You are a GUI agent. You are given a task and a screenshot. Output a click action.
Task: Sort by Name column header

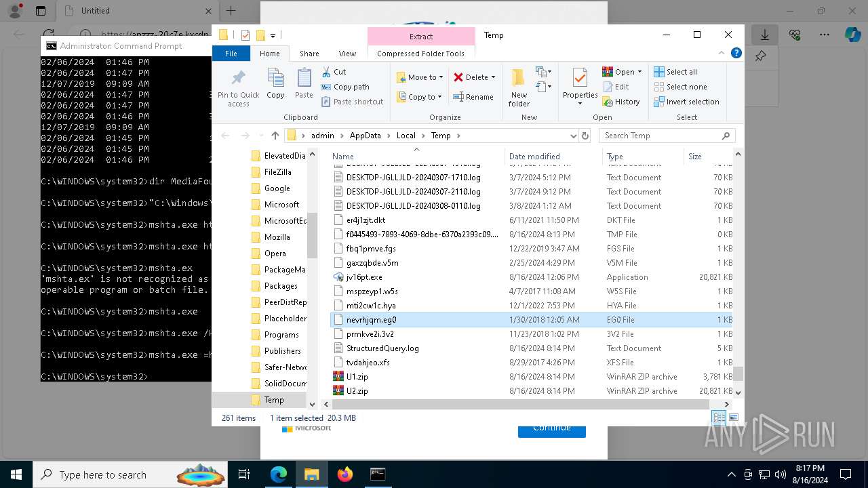point(416,156)
